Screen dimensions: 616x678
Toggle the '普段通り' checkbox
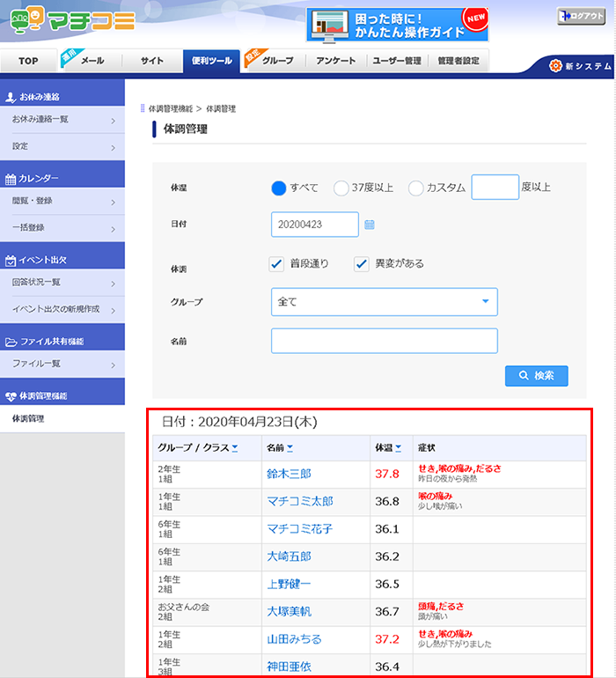point(279,263)
